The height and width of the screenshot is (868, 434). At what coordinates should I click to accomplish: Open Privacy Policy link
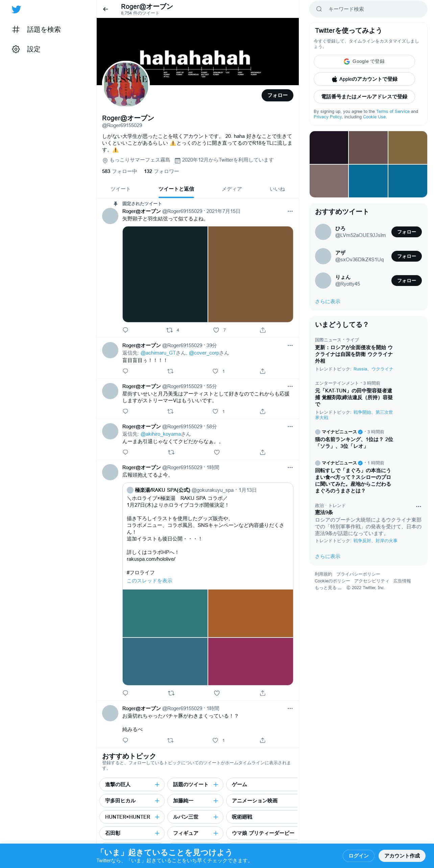pyautogui.click(x=328, y=117)
